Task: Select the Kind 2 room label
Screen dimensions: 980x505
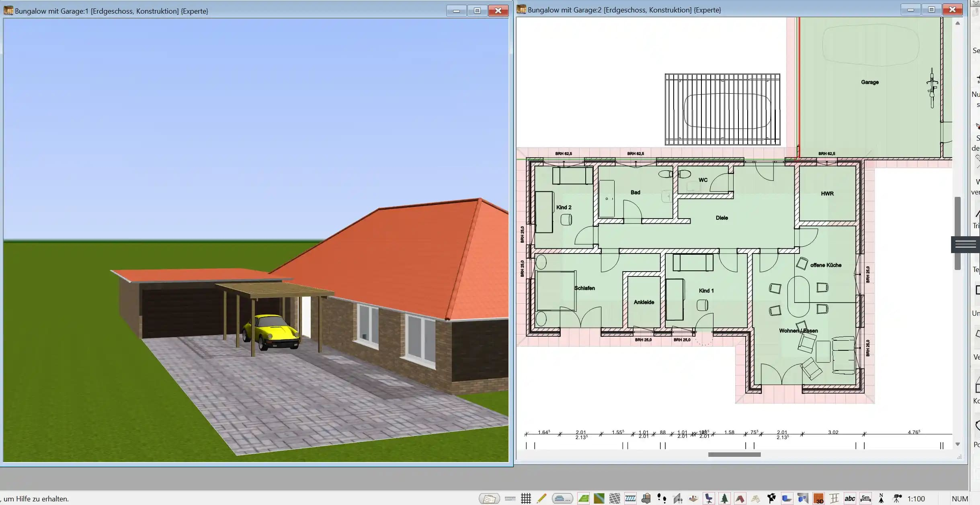Action: [564, 207]
